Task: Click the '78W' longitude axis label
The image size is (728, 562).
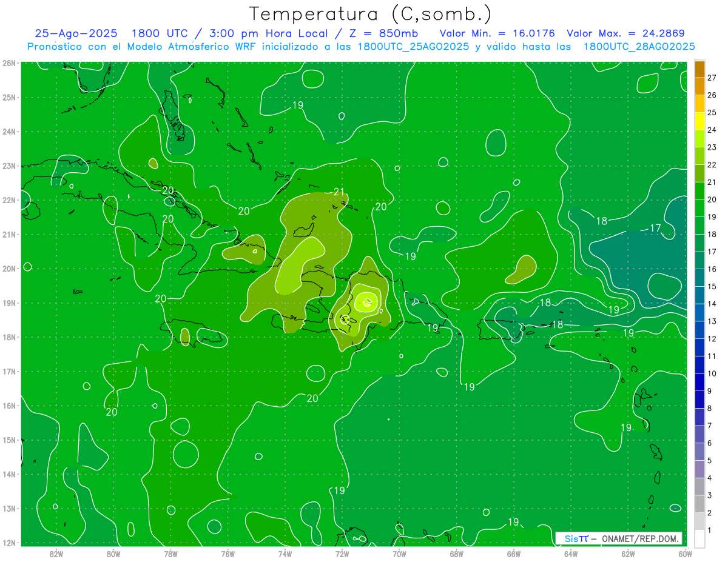Action: click(170, 554)
